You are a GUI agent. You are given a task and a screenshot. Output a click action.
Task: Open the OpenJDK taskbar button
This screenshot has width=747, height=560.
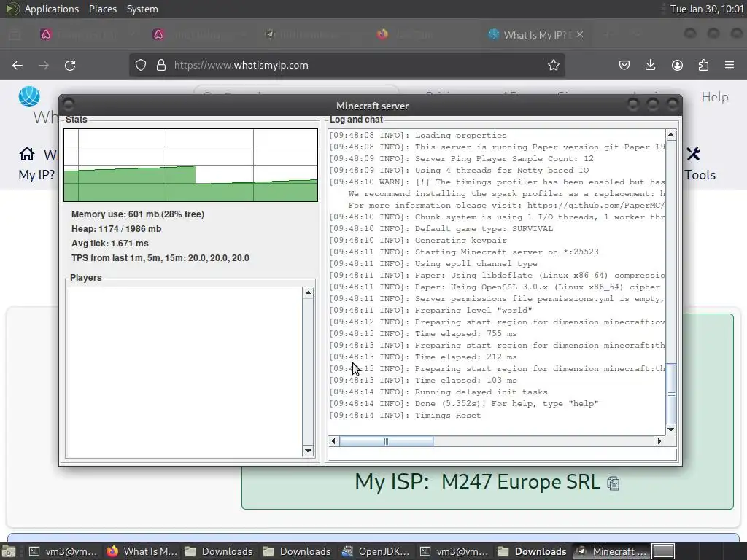376,551
